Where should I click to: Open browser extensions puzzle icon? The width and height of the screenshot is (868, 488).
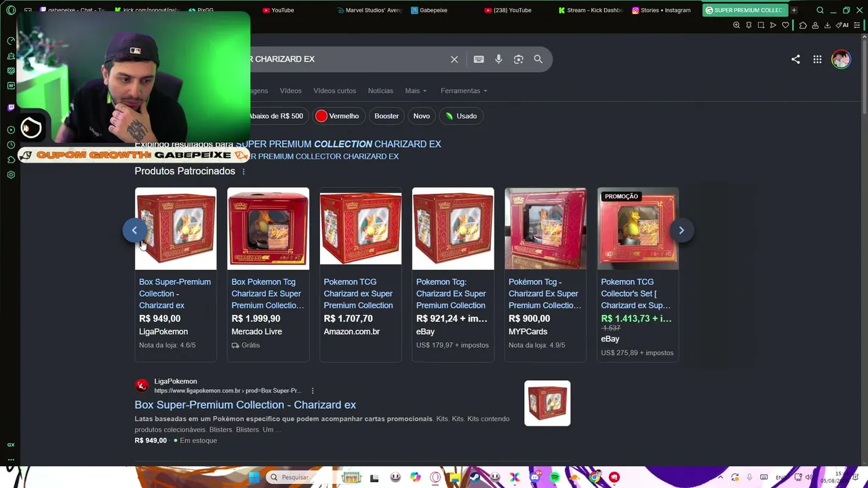803,25
